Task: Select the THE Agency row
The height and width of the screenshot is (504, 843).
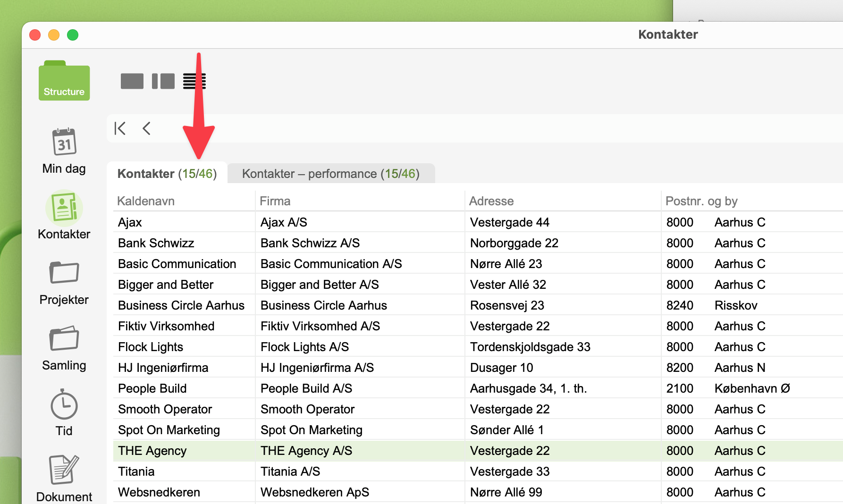Action: click(x=152, y=451)
